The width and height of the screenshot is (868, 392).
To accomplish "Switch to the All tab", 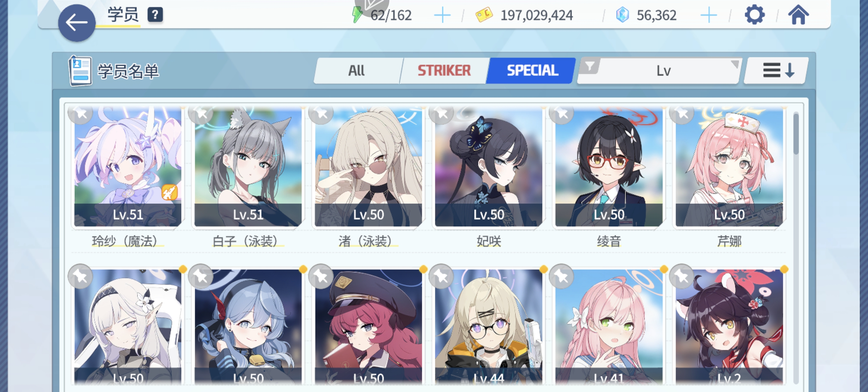I will pos(357,70).
